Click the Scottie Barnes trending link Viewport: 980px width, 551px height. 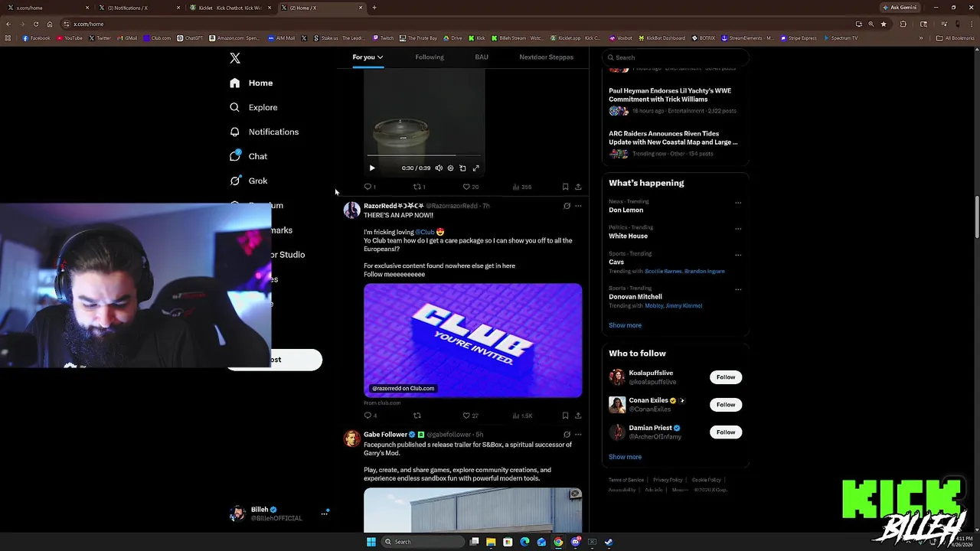[x=665, y=271]
